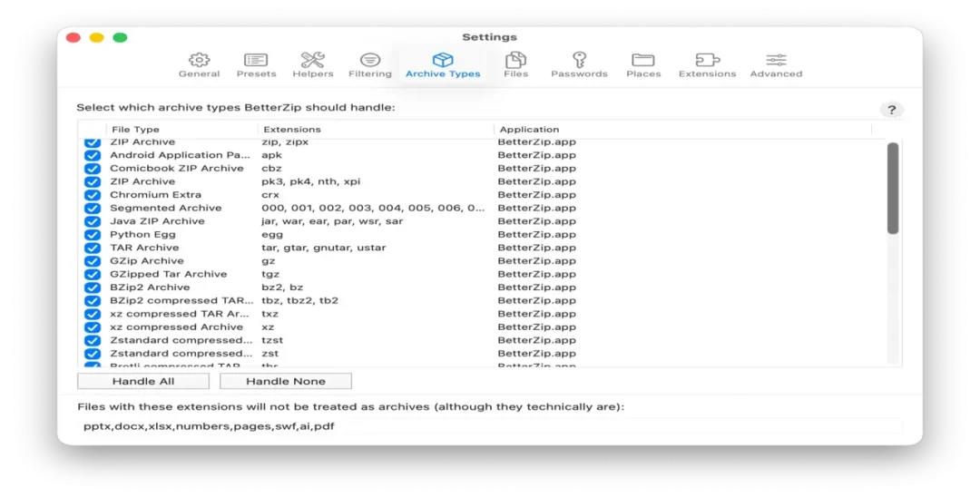Click the 'tar, gtar, gnutar, ustar' extensions cell

(324, 248)
